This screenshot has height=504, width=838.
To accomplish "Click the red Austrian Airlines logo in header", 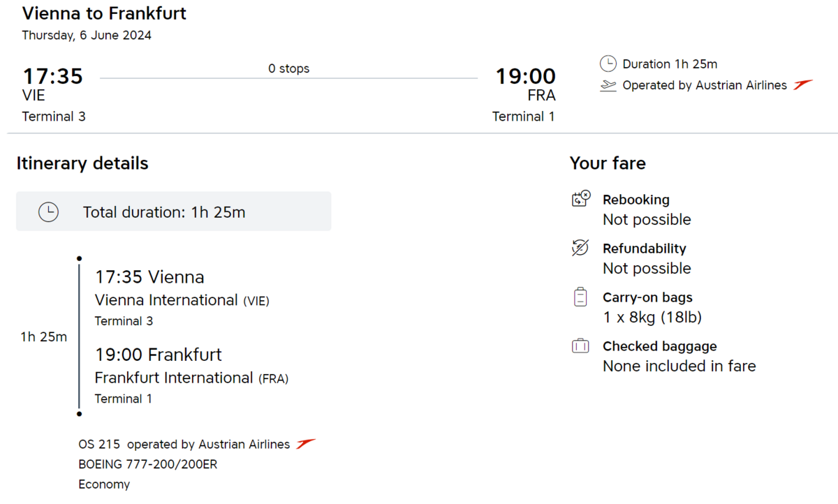I will click(803, 85).
